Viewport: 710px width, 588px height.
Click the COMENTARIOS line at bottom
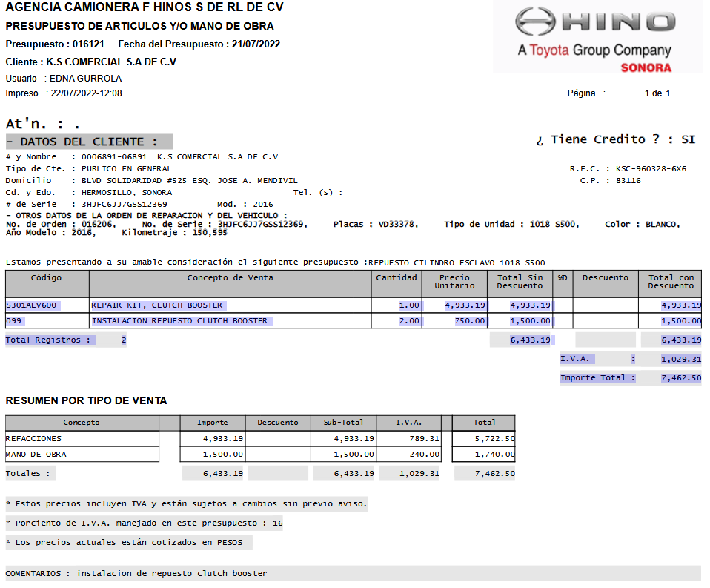[136, 573]
